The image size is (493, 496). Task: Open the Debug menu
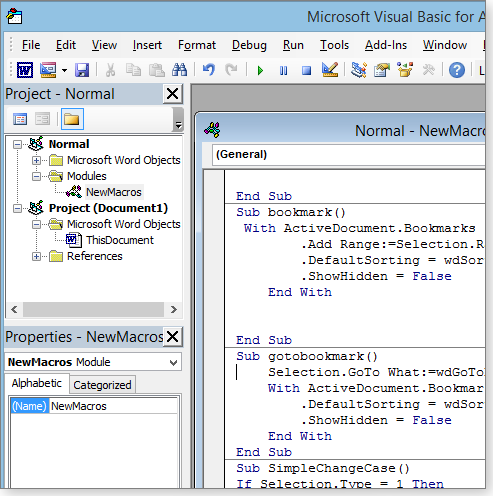pos(249,45)
